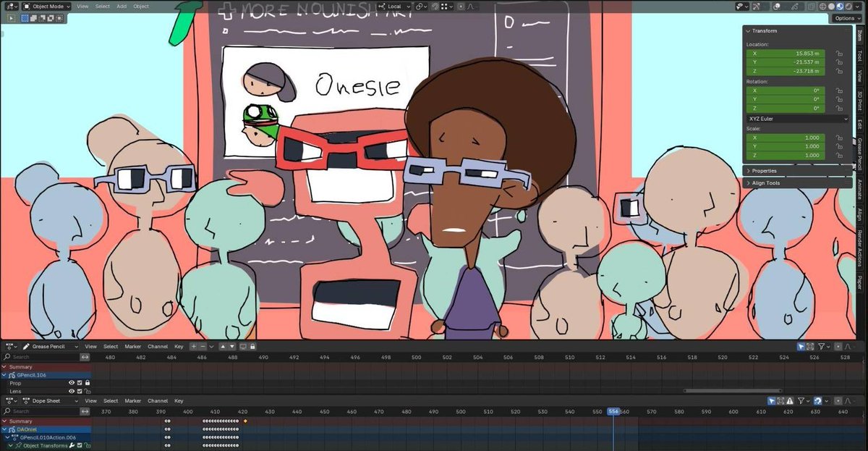Switch to wireframe viewport shading
This screenshot has width=868, height=451.
coord(821,6)
